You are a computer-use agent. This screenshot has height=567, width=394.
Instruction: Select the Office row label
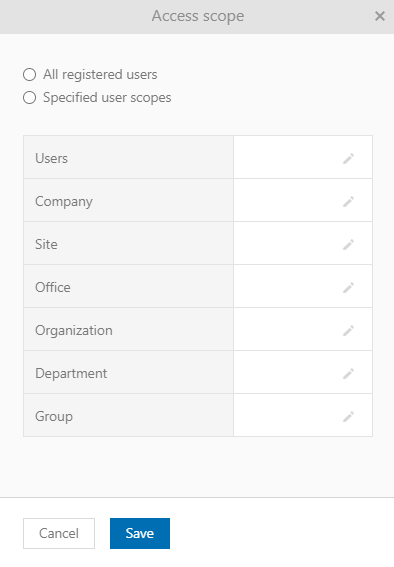(x=53, y=287)
